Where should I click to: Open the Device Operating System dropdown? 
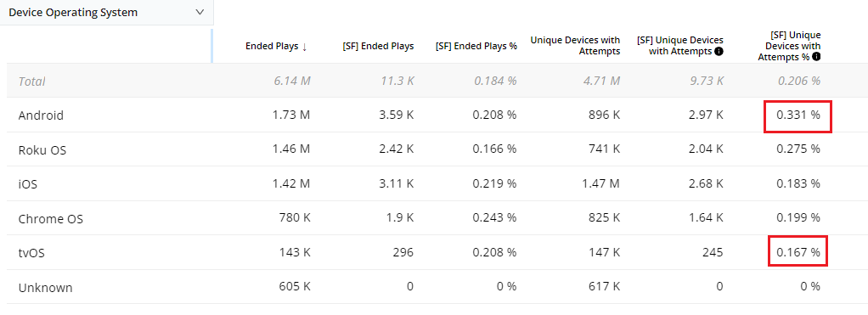[x=106, y=12]
